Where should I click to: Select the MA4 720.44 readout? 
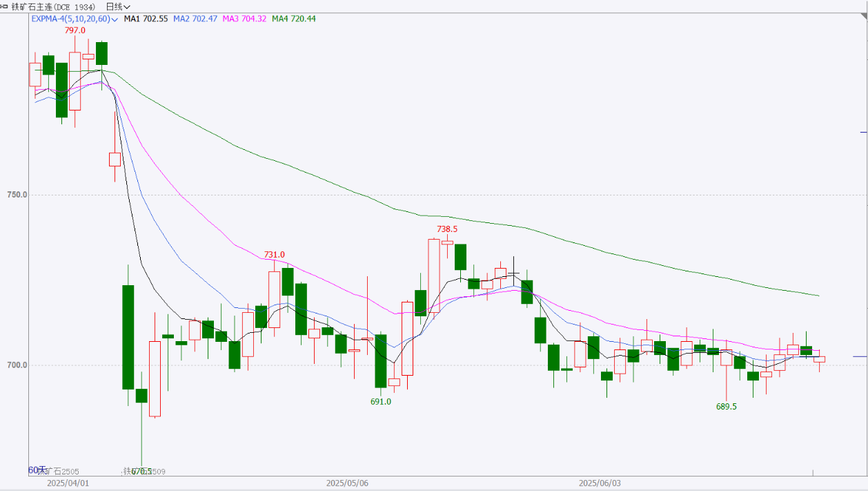tap(294, 19)
